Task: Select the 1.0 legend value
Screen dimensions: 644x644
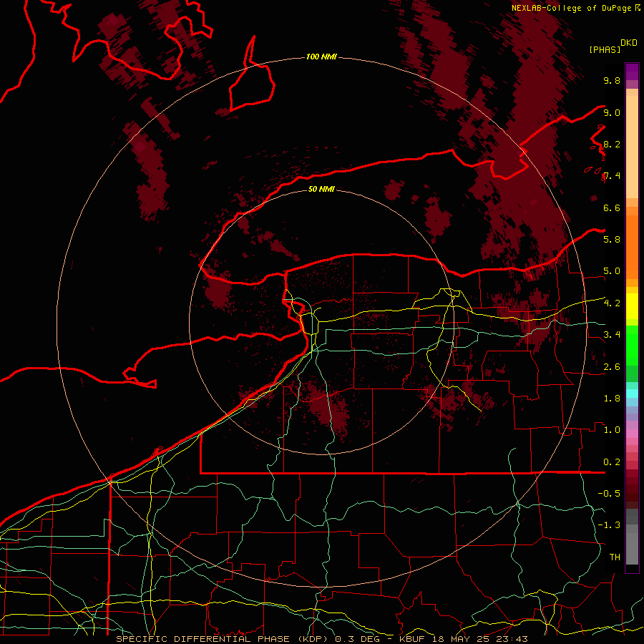Action: tap(612, 430)
